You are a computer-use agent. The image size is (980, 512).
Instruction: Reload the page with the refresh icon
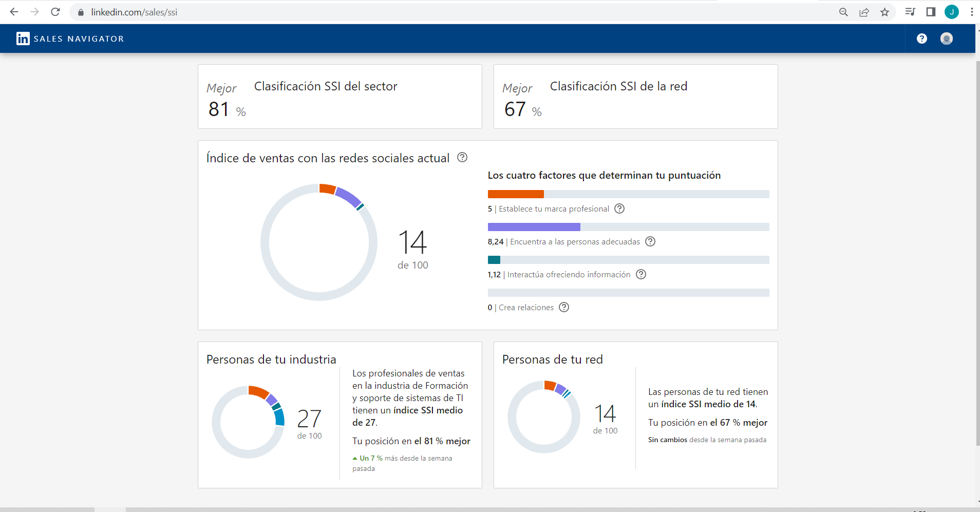pyautogui.click(x=55, y=12)
